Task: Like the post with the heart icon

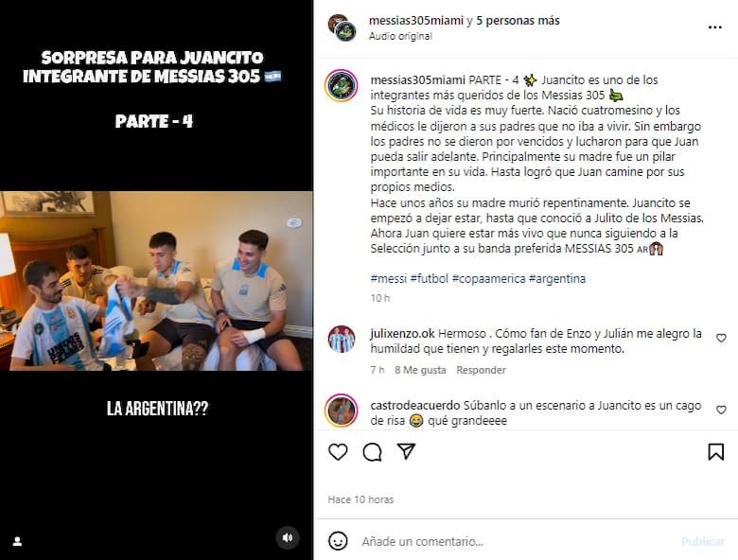Action: tap(338, 452)
